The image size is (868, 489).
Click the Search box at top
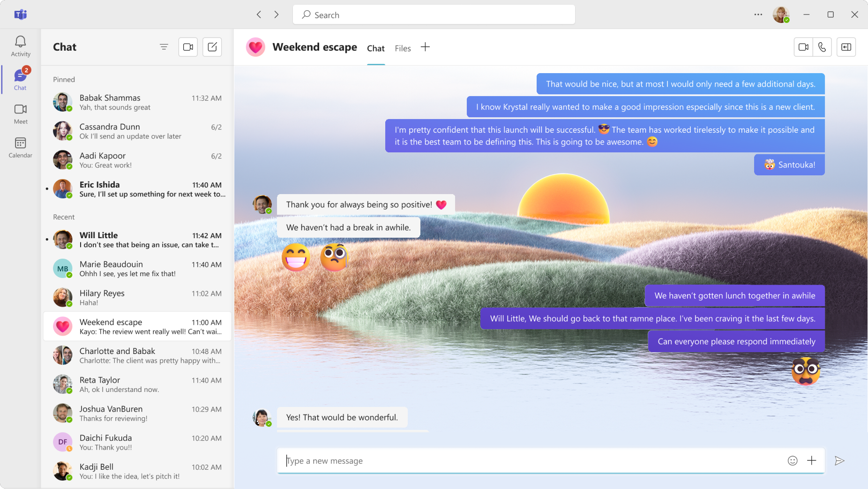click(x=434, y=15)
